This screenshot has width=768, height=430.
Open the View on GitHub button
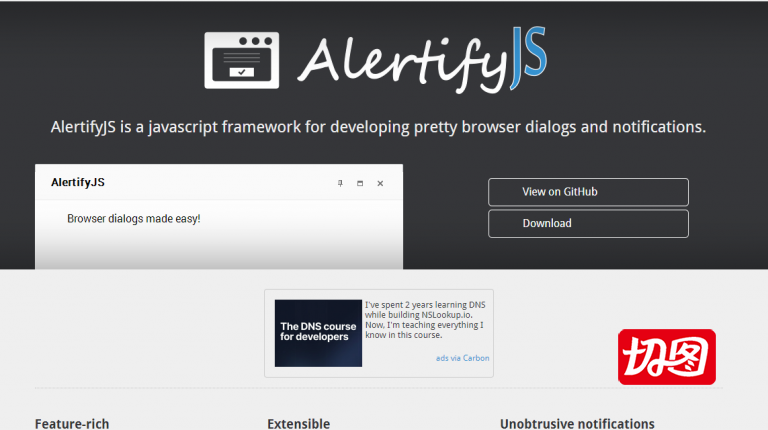[588, 192]
